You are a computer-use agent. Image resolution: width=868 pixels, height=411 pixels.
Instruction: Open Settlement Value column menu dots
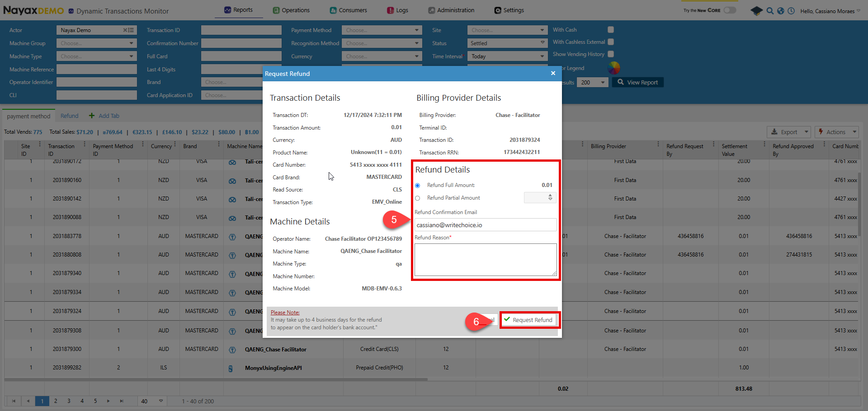[x=764, y=144]
